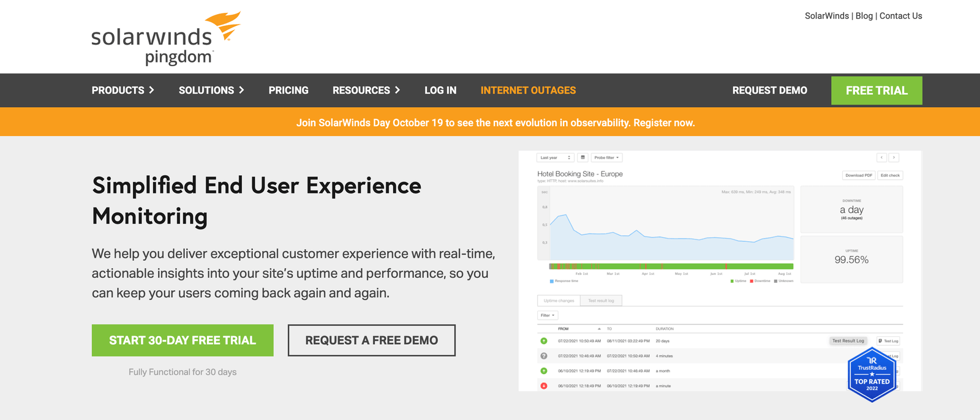Image resolution: width=980 pixels, height=420 pixels.
Task: Click the Edit check button
Action: (x=890, y=175)
